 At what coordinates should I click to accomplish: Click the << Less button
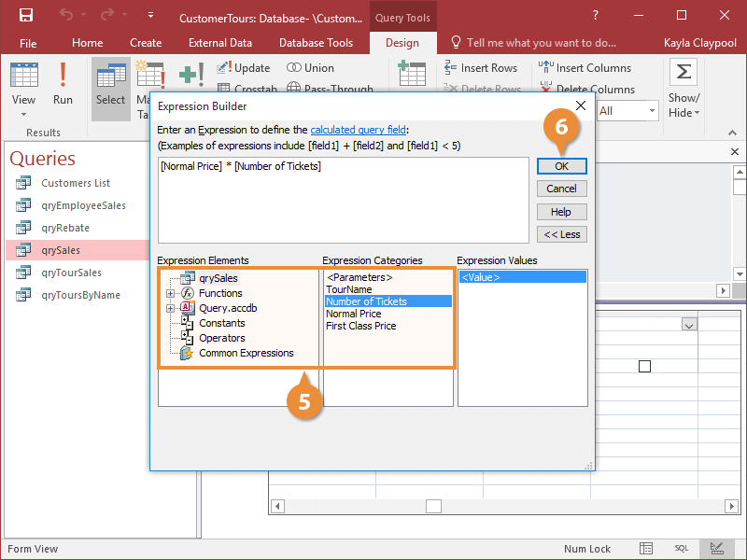tap(562, 234)
